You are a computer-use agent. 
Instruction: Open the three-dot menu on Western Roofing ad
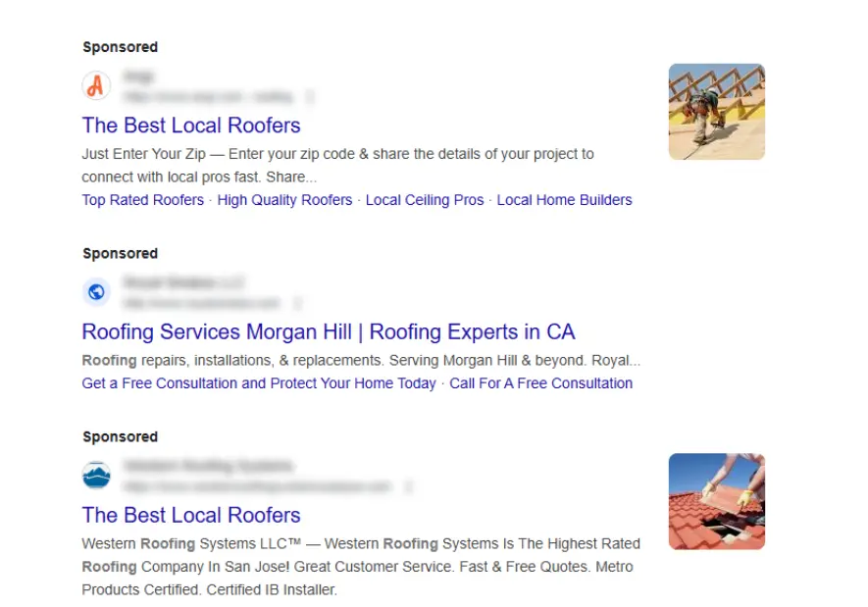pyautogui.click(x=408, y=486)
